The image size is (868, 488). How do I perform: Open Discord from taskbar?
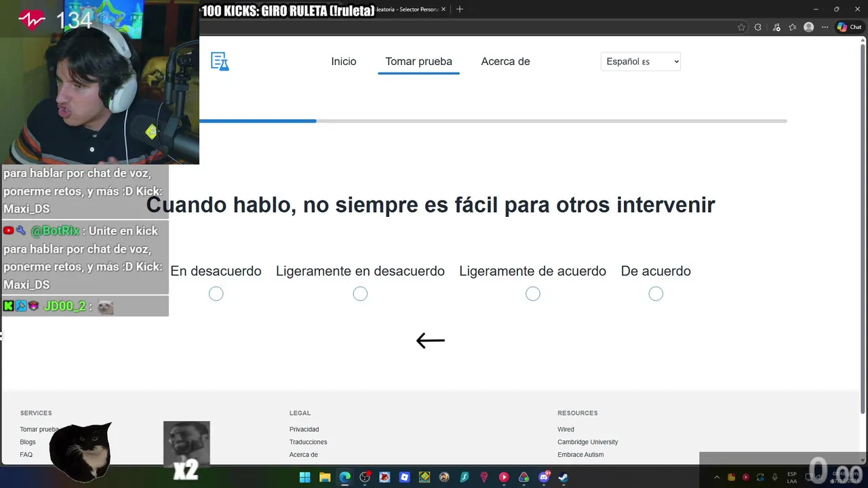pyautogui.click(x=543, y=477)
